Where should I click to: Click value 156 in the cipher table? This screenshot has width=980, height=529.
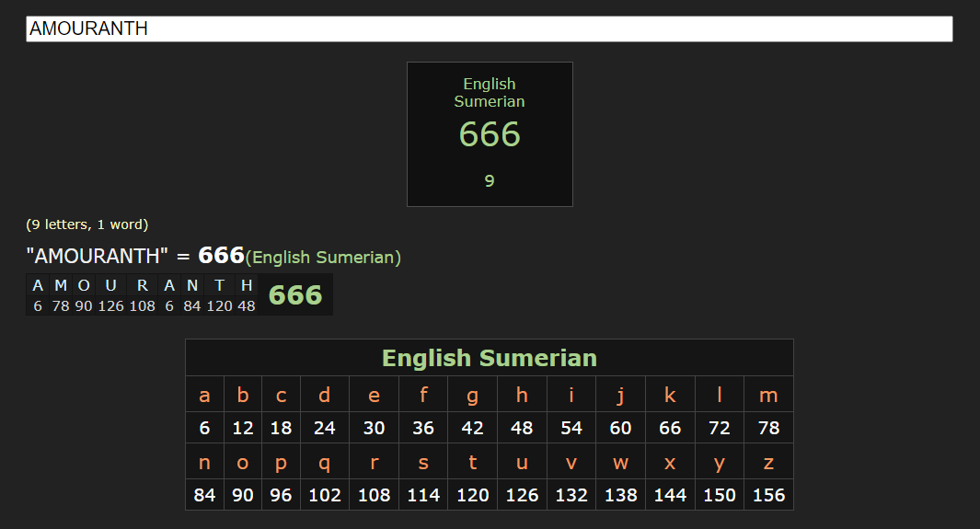pyautogui.click(x=768, y=495)
